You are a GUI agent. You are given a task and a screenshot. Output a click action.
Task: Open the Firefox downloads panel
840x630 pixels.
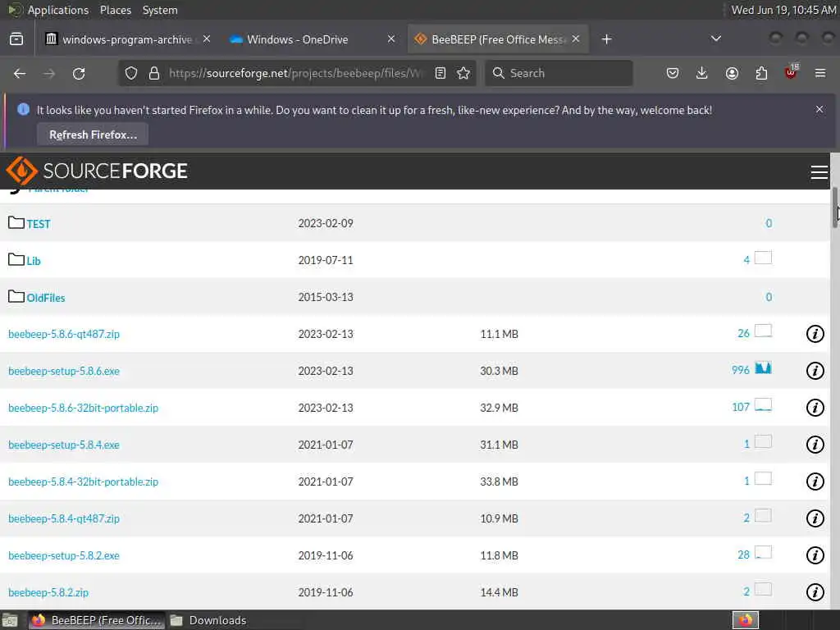[x=702, y=73]
